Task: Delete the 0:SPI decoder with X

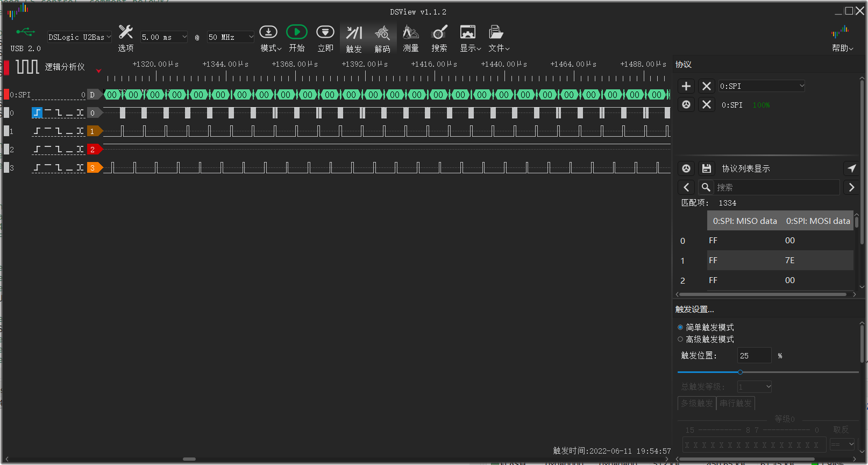Action: pos(707,104)
